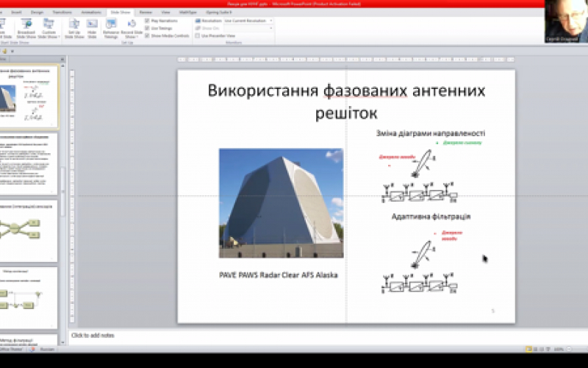Switch to the Insert tab
This screenshot has width=588, height=368.
tap(16, 13)
